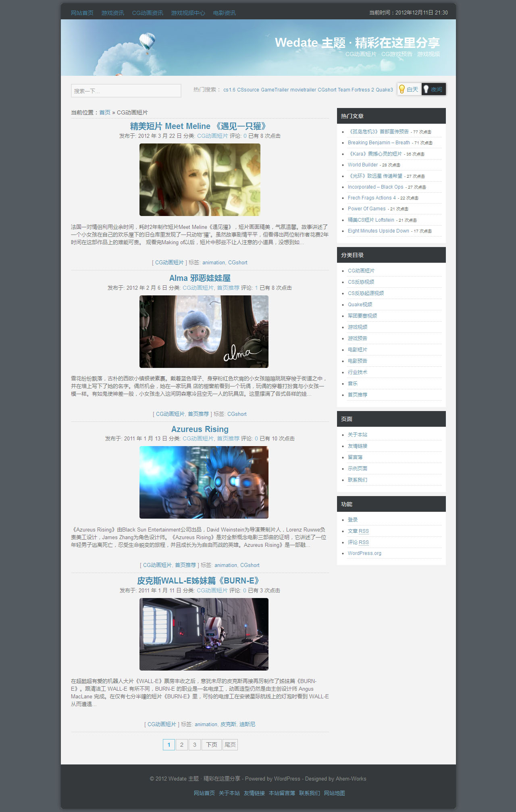Click CGshort tag under Alma post
The height and width of the screenshot is (812, 516).
(237, 414)
